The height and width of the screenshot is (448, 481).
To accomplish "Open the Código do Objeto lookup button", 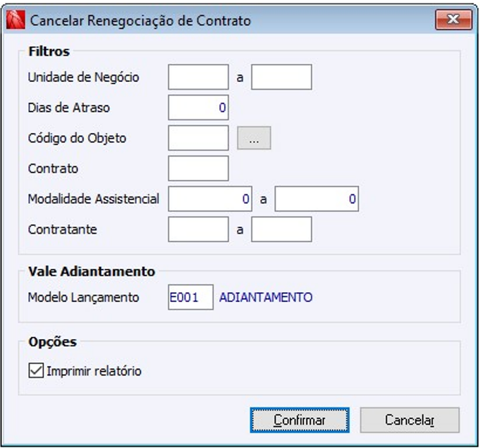I will (x=254, y=138).
